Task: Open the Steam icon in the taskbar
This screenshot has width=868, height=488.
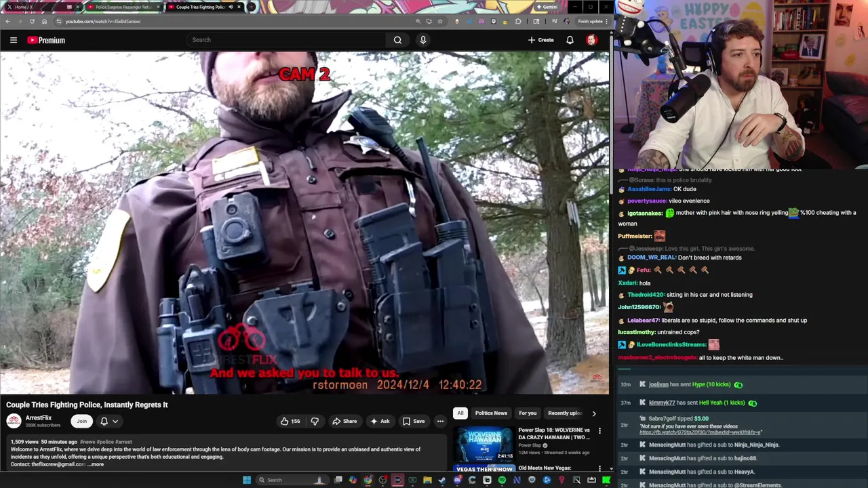Action: (442, 480)
